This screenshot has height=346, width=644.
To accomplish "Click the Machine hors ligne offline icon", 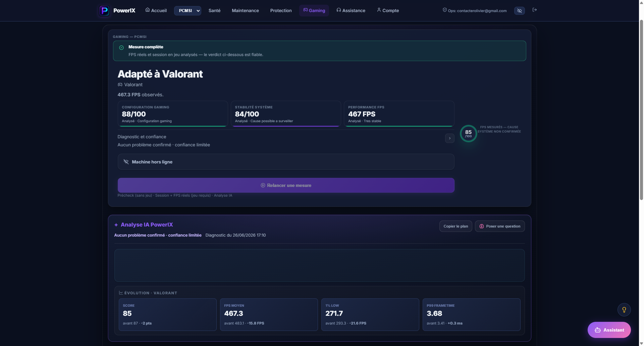I will [x=126, y=162].
